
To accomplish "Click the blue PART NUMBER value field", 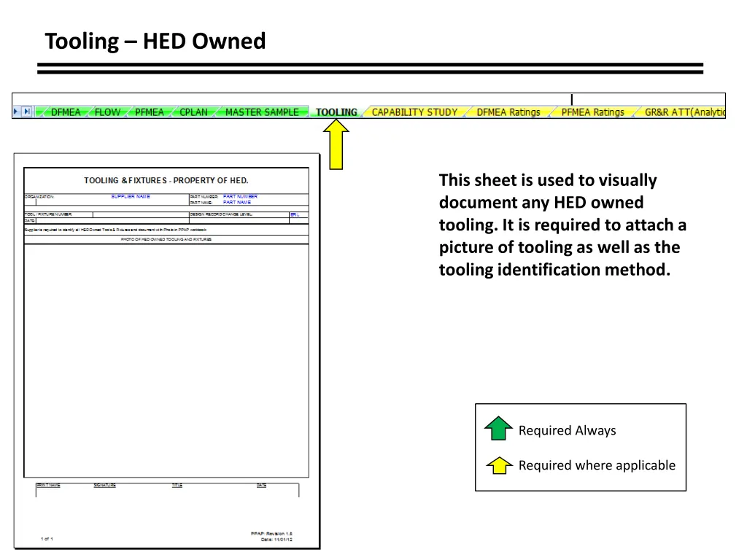I will (240, 196).
